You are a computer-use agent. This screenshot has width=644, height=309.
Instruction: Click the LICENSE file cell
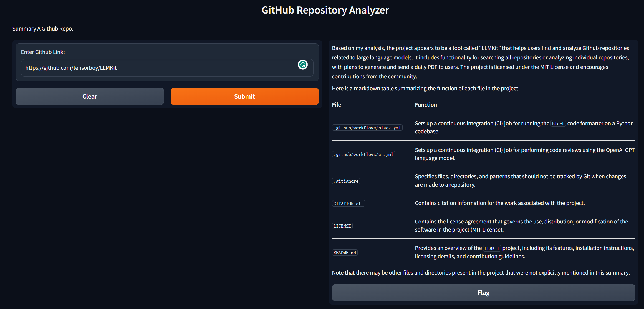pyautogui.click(x=342, y=226)
